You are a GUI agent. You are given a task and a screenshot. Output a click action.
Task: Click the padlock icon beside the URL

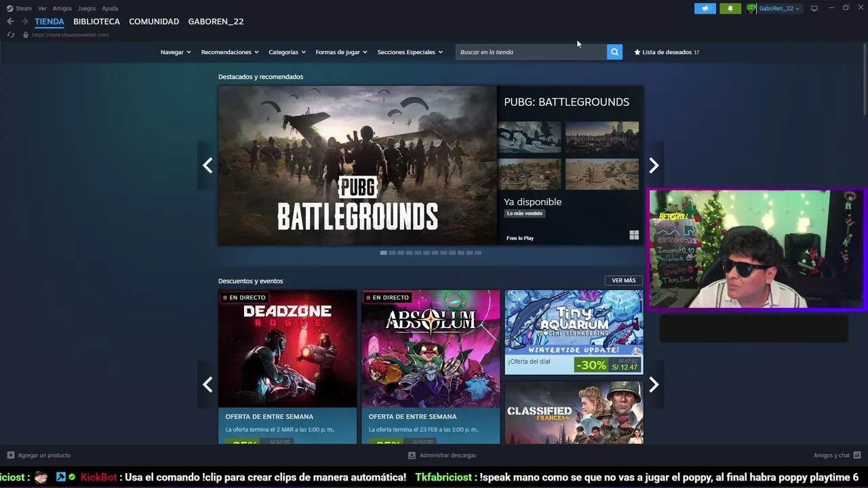26,35
